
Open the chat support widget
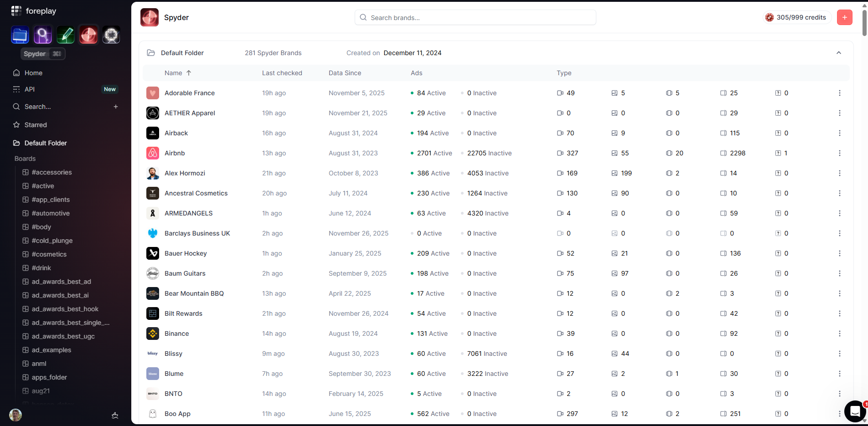tap(855, 411)
